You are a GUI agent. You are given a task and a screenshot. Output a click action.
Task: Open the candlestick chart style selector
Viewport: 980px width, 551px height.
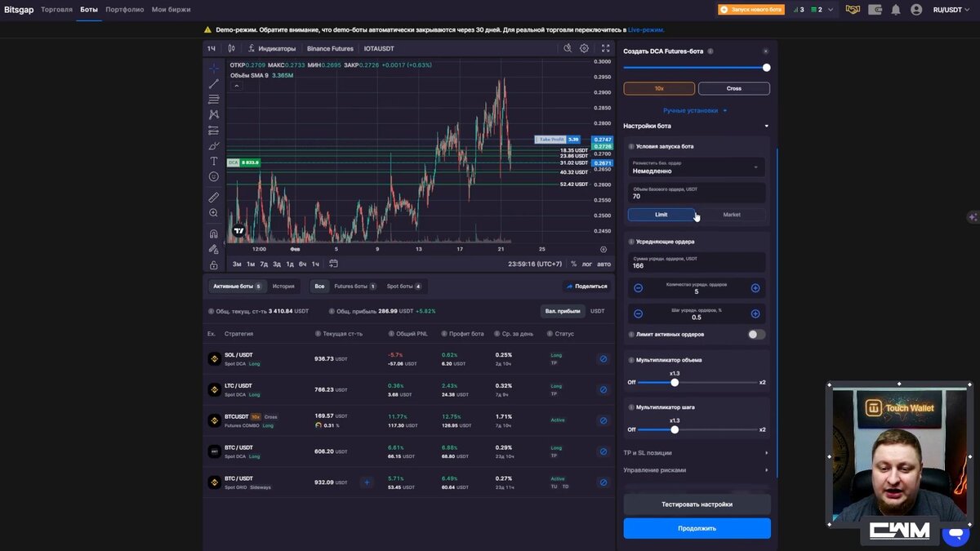tap(232, 48)
